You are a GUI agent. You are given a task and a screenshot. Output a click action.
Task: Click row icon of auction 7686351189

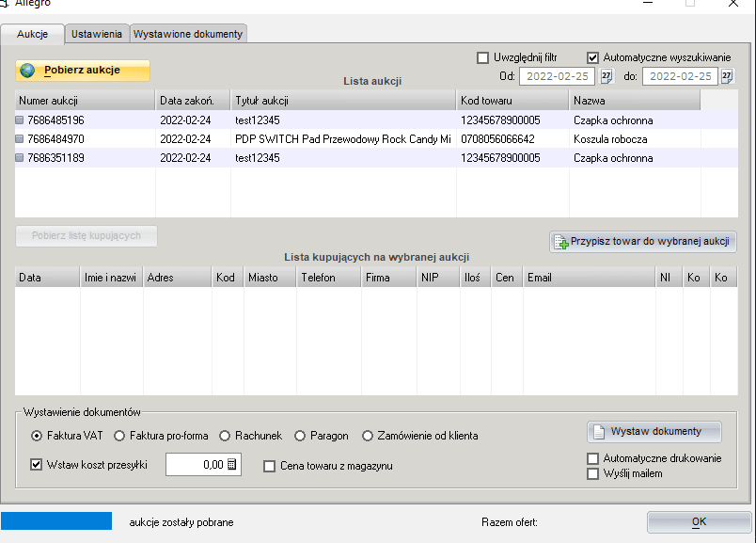coord(21,158)
